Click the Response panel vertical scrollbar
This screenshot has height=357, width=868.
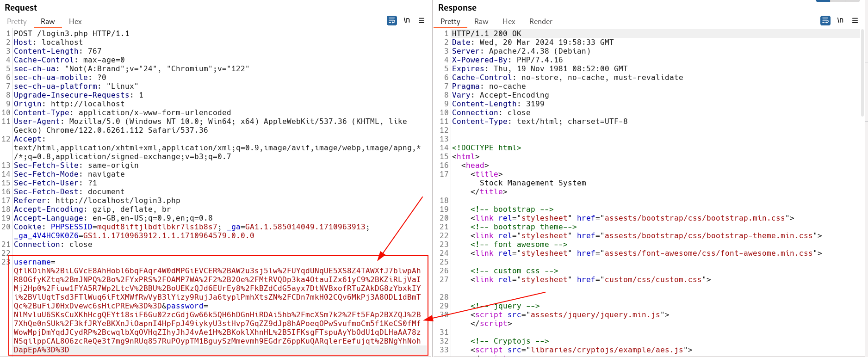pos(863,73)
